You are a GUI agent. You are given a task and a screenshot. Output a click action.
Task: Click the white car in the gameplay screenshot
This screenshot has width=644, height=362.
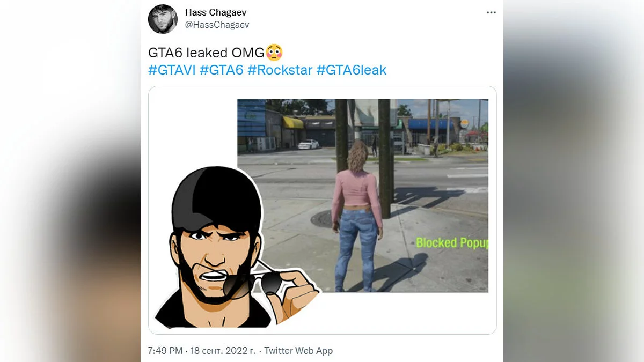click(x=308, y=144)
